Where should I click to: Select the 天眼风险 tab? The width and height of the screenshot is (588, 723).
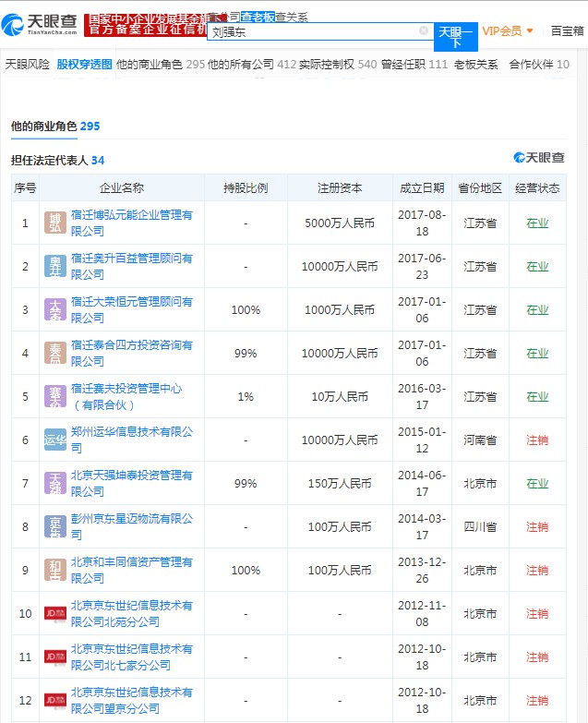pos(27,64)
